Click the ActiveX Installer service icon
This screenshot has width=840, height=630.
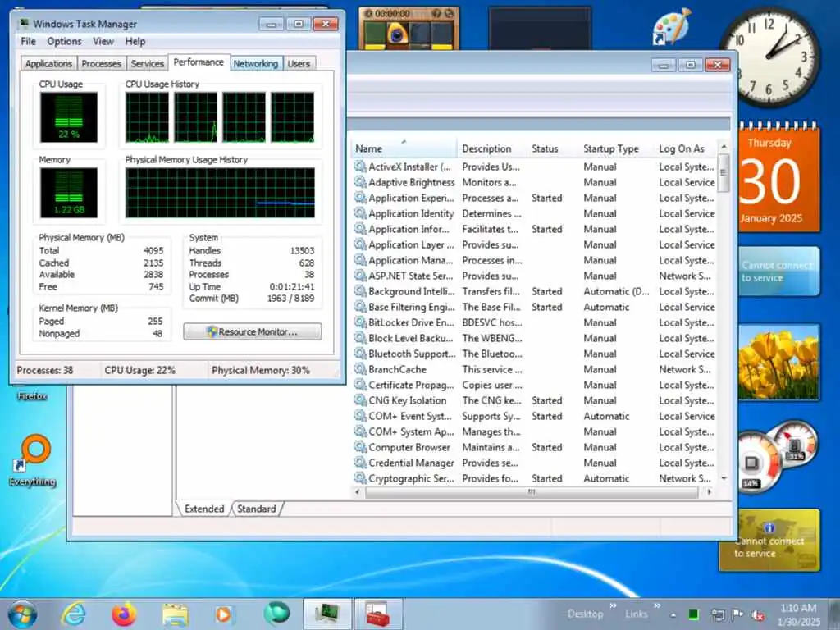point(361,167)
